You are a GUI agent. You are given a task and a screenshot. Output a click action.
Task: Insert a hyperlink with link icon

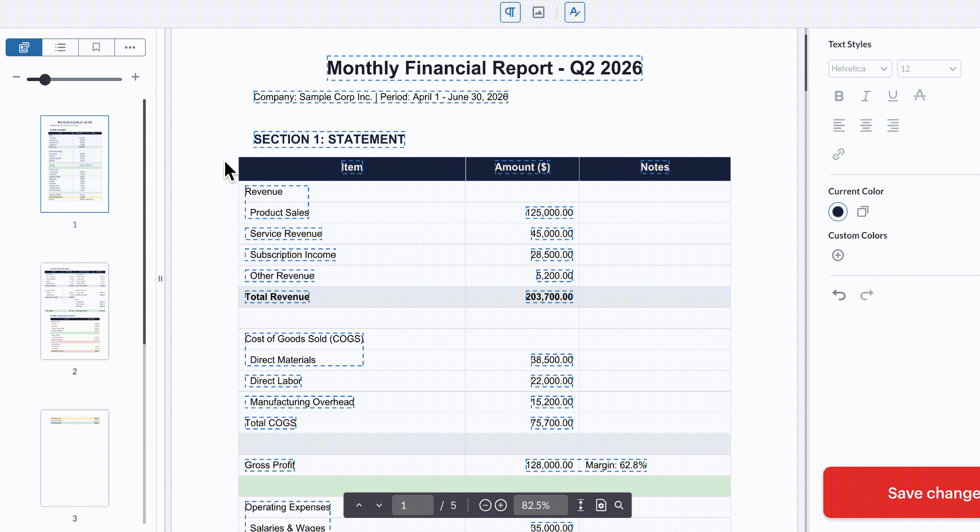click(839, 154)
